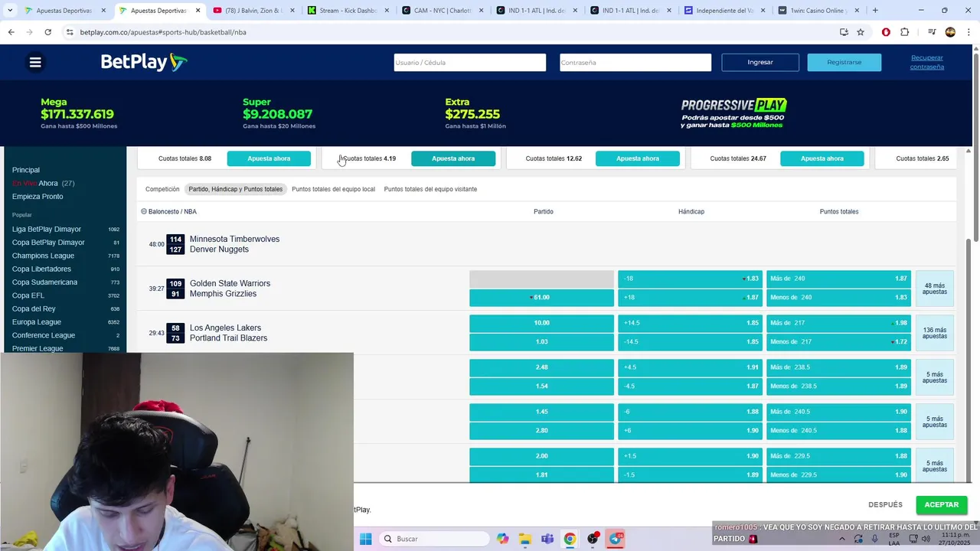
Task: Click the site info icon in address bar
Action: coord(70,32)
